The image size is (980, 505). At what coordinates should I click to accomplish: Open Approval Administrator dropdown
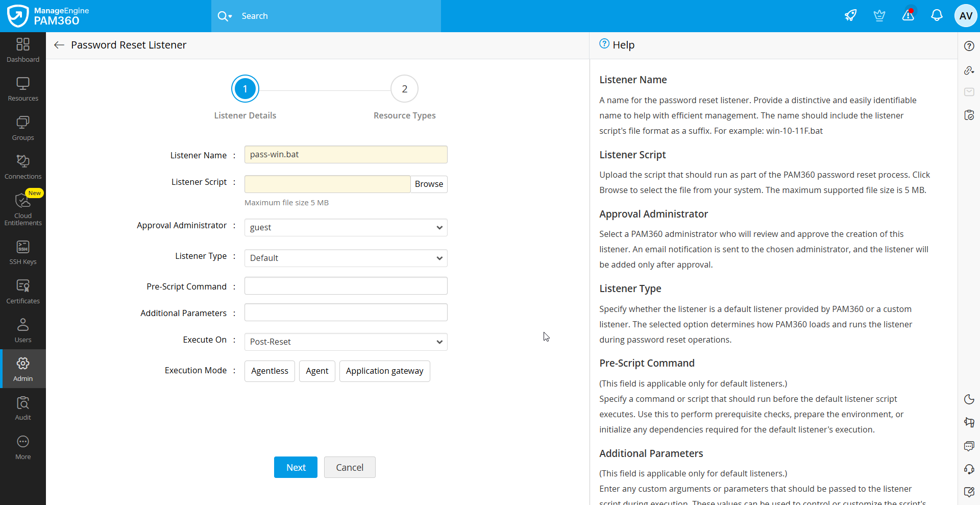click(x=346, y=228)
